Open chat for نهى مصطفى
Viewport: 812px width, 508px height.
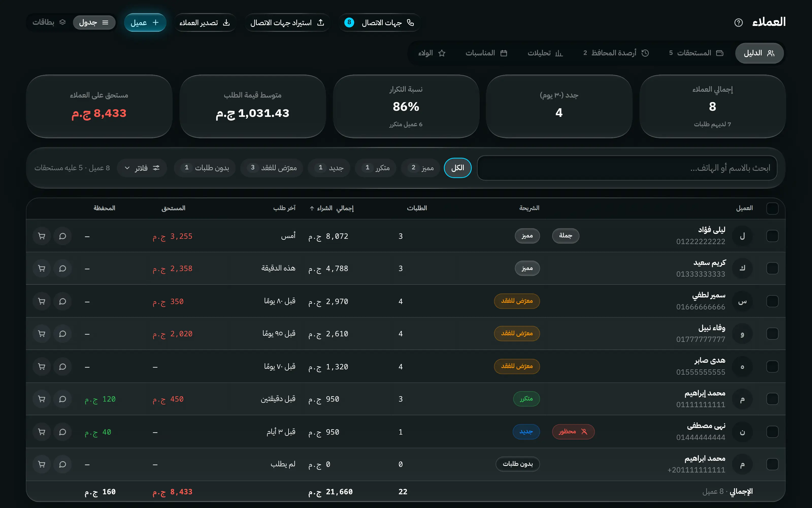click(x=62, y=432)
